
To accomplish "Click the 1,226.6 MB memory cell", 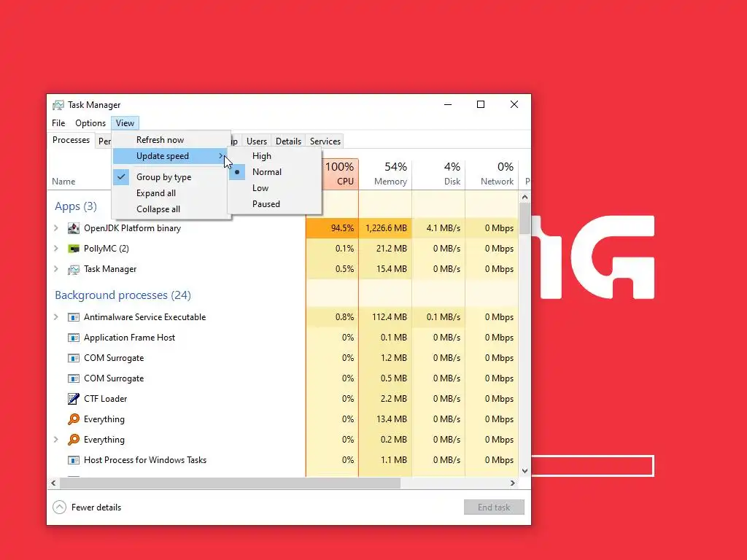I will coord(385,228).
